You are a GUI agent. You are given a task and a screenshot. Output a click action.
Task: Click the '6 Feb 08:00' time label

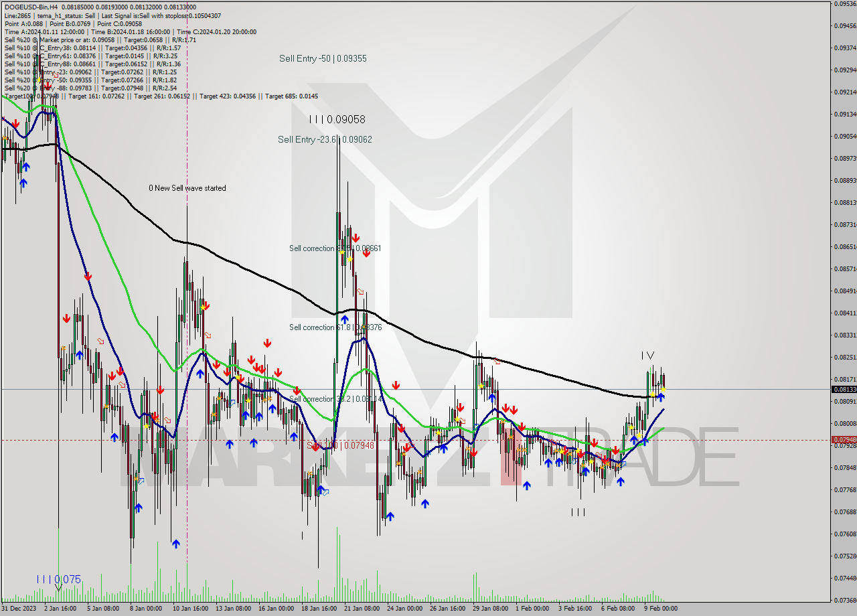pos(618,609)
